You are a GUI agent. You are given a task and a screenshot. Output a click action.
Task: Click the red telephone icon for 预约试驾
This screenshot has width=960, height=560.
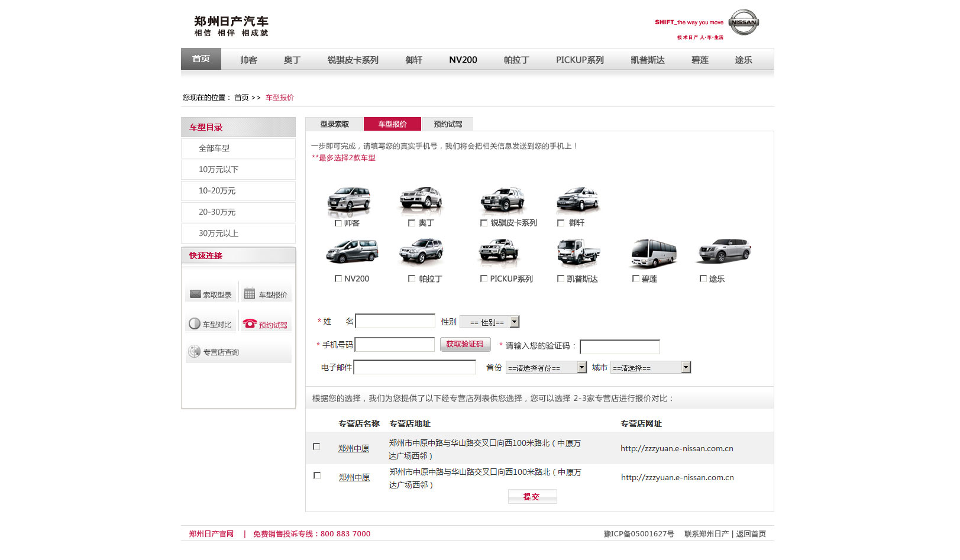250,323
